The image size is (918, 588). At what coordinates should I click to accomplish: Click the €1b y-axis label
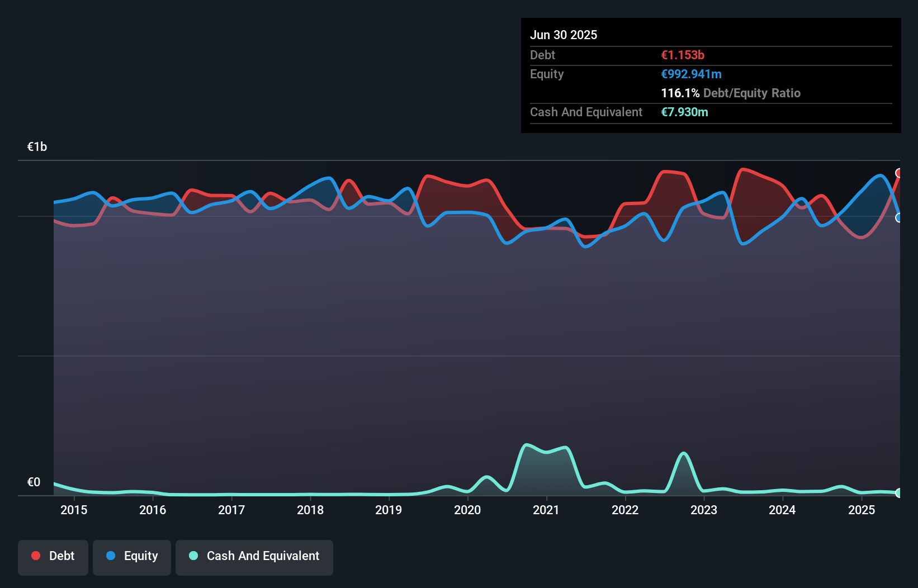(x=37, y=147)
